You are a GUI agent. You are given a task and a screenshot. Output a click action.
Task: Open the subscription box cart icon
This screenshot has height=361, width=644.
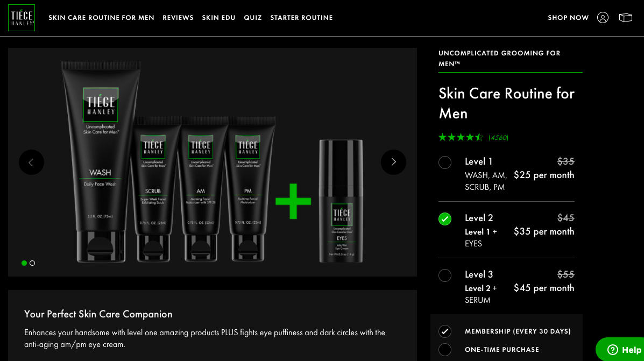point(626,18)
